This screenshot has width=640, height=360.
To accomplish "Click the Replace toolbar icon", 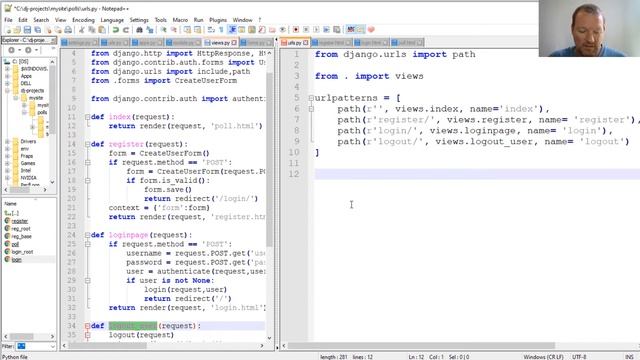I will pyautogui.click(x=149, y=30).
